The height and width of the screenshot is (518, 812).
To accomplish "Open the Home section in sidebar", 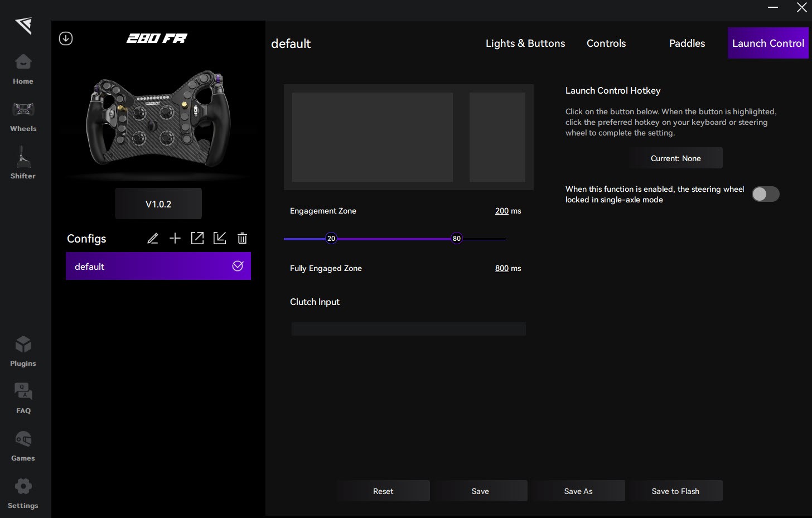I will [23, 69].
